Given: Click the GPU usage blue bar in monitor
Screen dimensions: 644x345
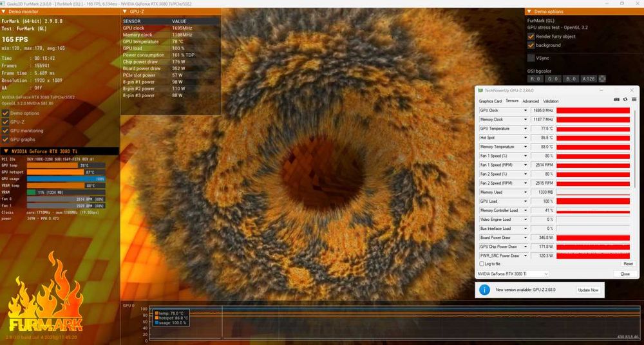Looking at the screenshot, I should (x=66, y=179).
